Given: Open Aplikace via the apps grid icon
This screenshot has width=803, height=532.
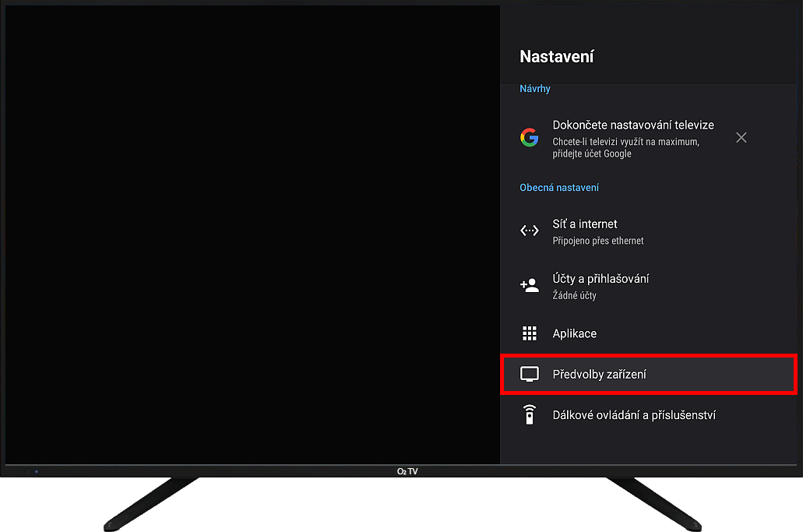Looking at the screenshot, I should pos(530,333).
